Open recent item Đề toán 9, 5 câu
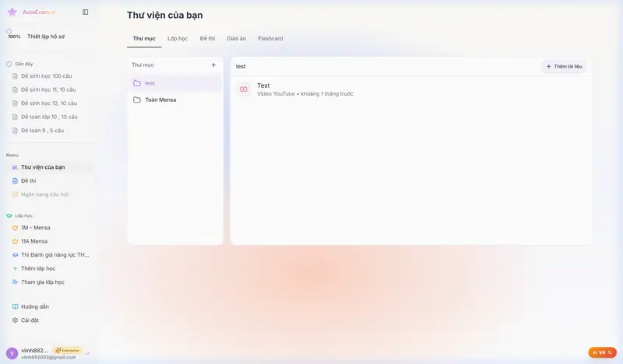The height and width of the screenshot is (364, 623). pyautogui.click(x=43, y=130)
